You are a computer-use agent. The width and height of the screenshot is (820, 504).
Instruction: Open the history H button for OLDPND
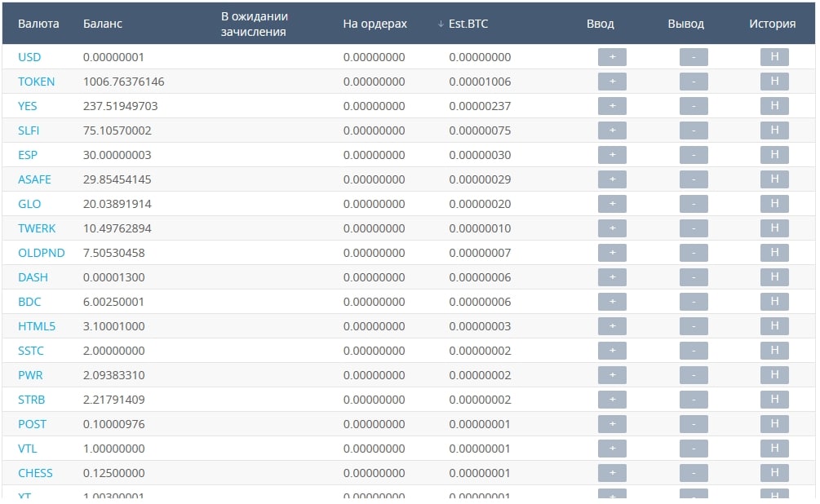tap(774, 253)
